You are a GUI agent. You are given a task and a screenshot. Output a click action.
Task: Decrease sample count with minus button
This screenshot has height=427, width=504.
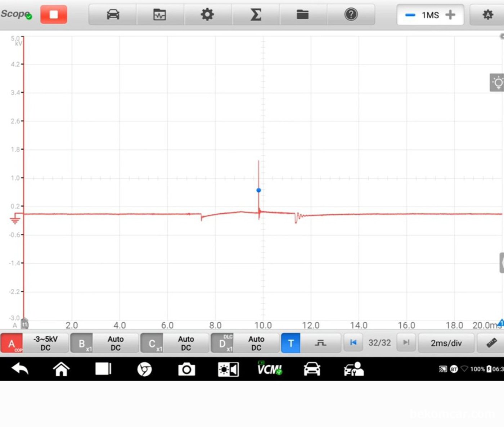pos(410,15)
